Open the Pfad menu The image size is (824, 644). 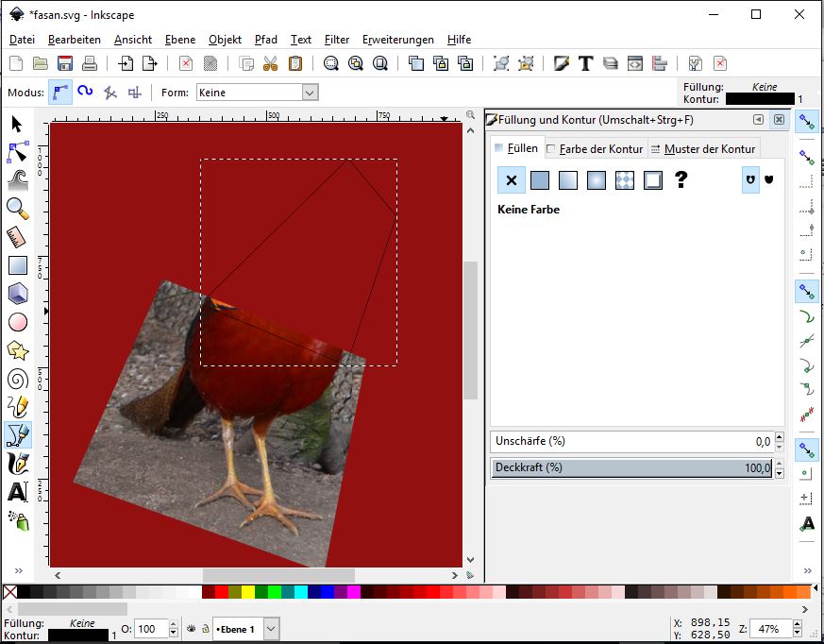[x=265, y=40]
